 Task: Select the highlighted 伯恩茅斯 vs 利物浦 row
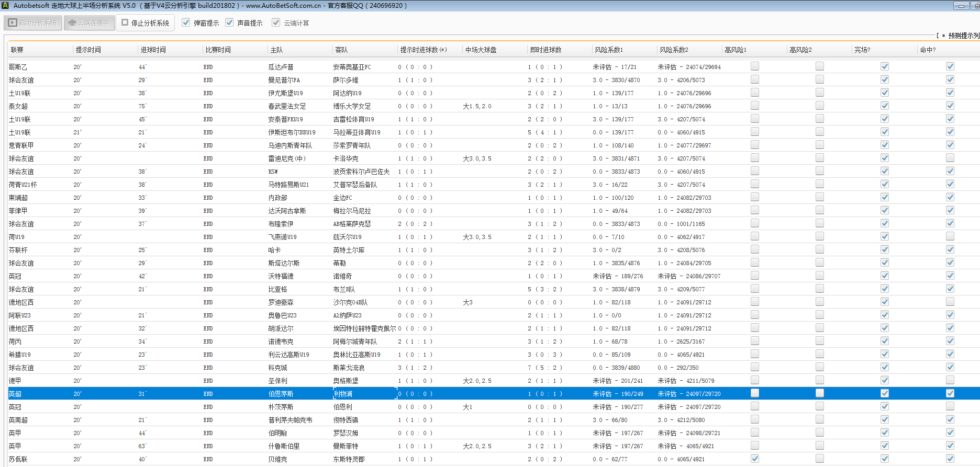(x=281, y=394)
